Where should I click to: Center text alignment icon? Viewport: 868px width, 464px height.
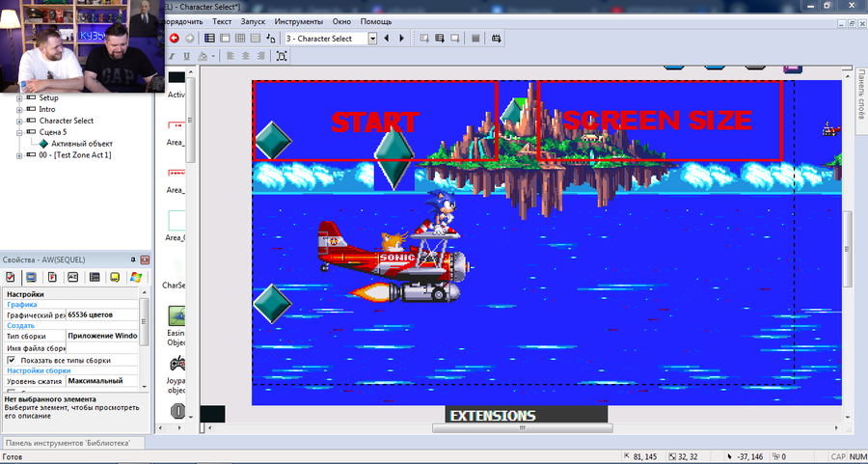(x=245, y=56)
